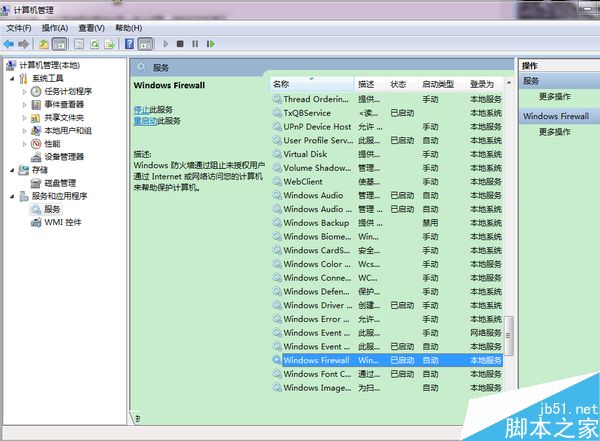The width and height of the screenshot is (600, 441).
Task: Toggle the action pane toolbar icon
Action: (x=145, y=44)
